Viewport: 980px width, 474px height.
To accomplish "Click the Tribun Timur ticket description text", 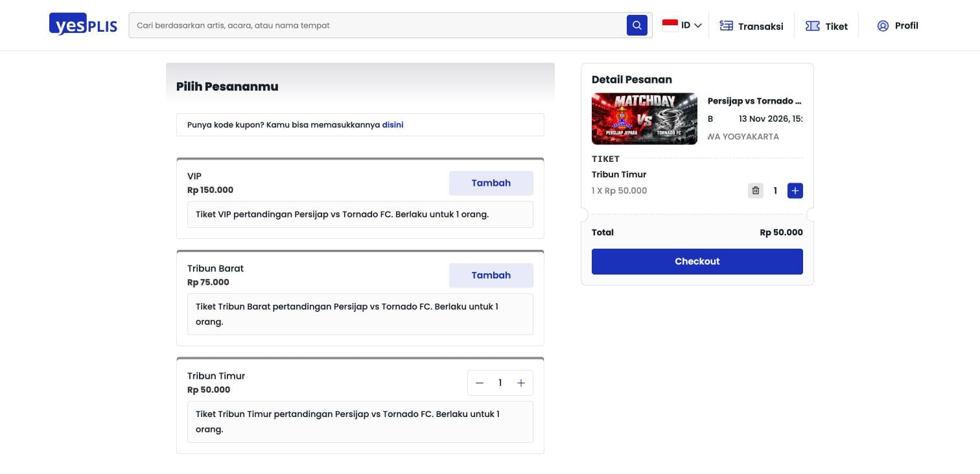I will (x=347, y=422).
